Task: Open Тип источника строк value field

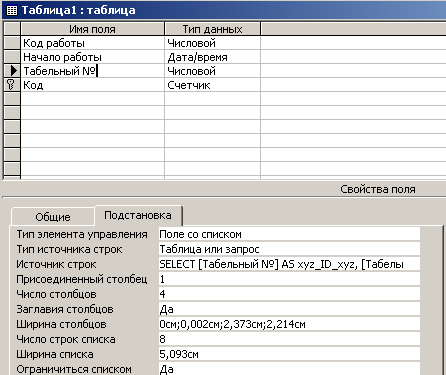Action: (x=289, y=249)
